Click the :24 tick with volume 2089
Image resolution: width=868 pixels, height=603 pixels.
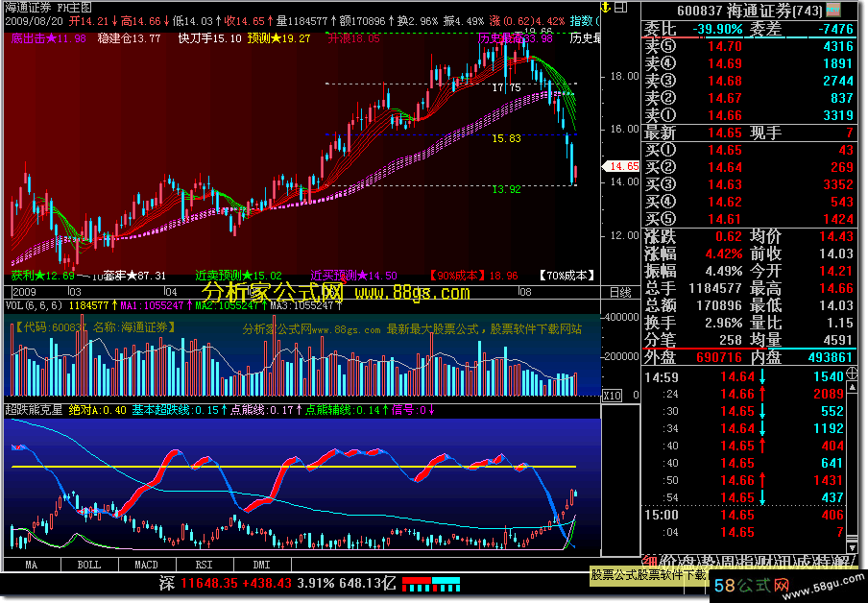744,395
